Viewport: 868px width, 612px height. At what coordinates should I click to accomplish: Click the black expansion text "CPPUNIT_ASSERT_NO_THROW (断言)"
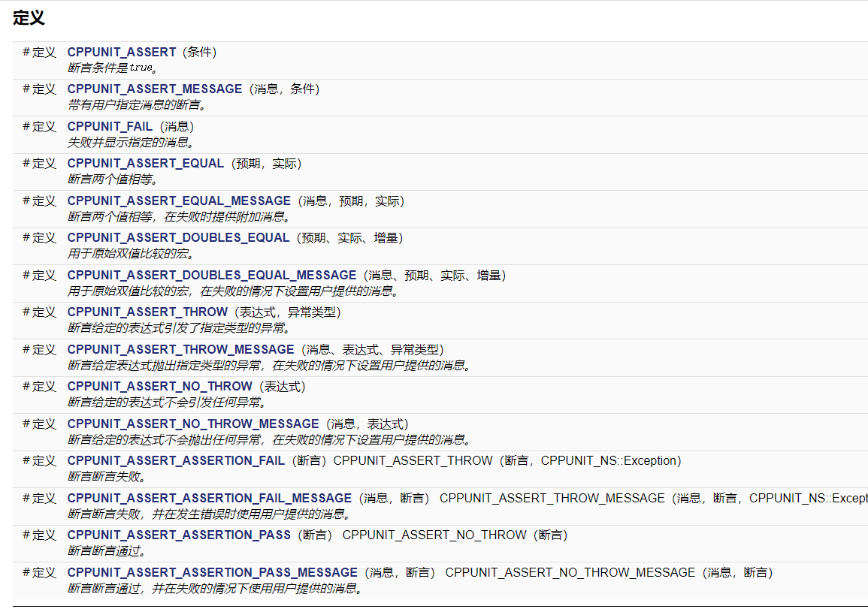[x=455, y=535]
